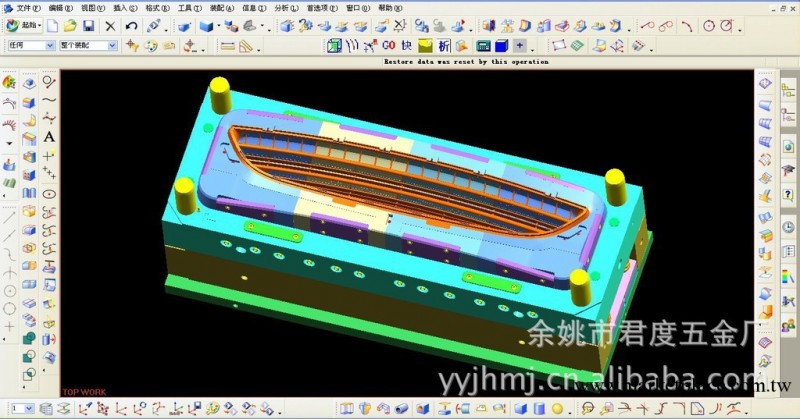The width and height of the screenshot is (800, 419).
Task: Click the Delete X icon
Action: [x=111, y=25]
